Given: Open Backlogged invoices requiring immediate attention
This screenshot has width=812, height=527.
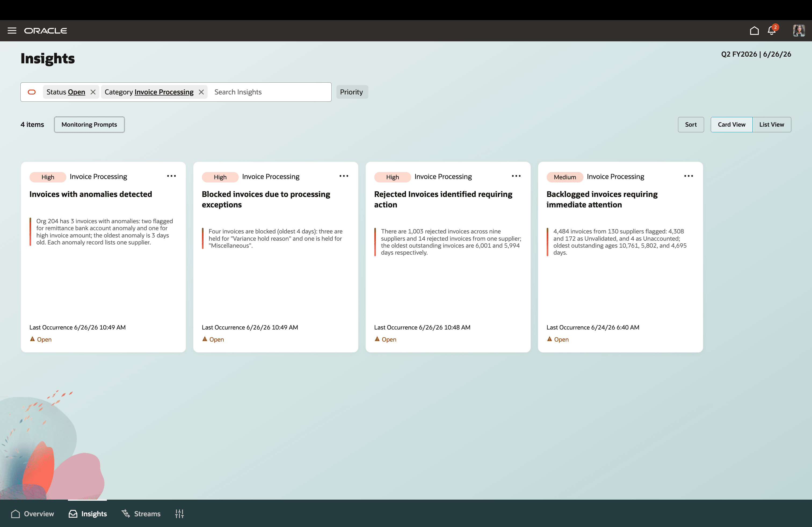Looking at the screenshot, I should click(x=602, y=199).
